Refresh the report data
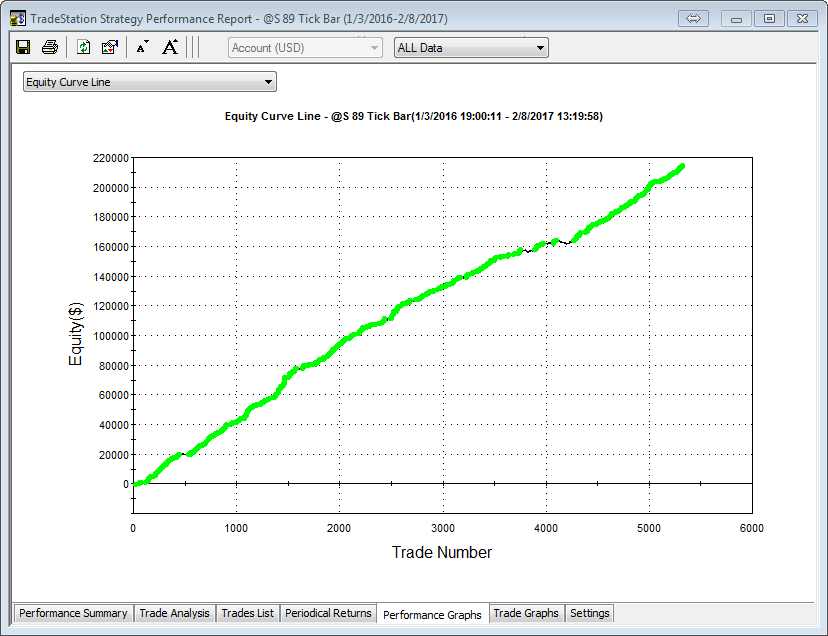This screenshot has height=636, width=828. pyautogui.click(x=84, y=47)
